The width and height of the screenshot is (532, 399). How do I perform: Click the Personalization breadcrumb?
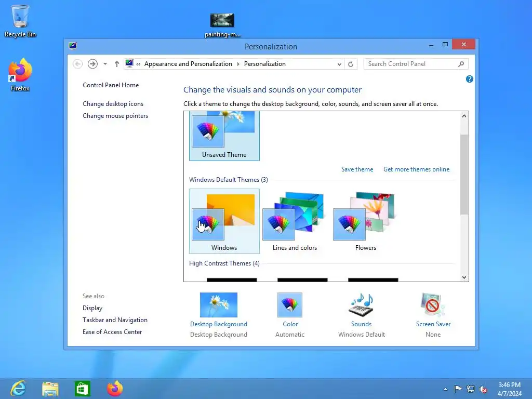pos(264,64)
